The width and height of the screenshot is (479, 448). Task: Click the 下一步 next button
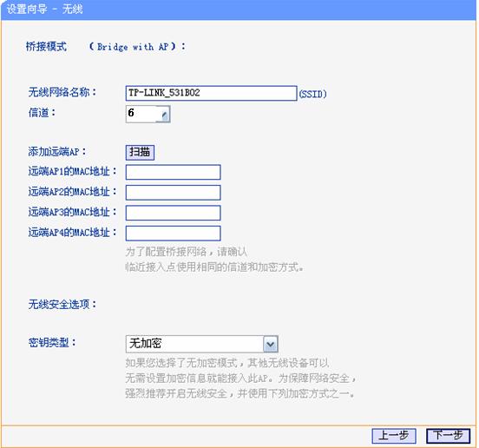(448, 436)
